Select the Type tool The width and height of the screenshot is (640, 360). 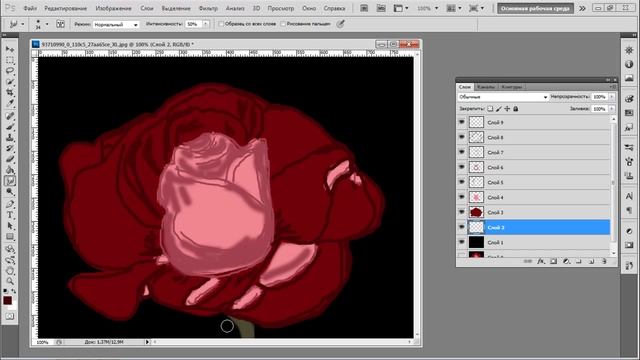click(10, 215)
